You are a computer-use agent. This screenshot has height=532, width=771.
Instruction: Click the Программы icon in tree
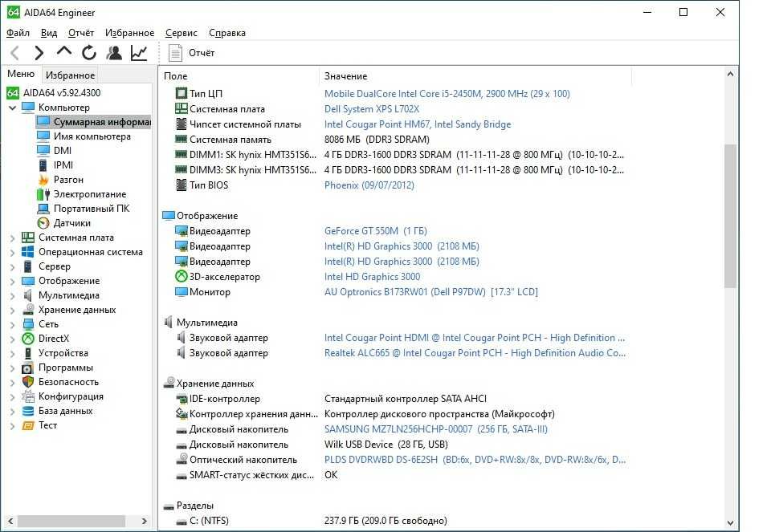click(x=28, y=368)
